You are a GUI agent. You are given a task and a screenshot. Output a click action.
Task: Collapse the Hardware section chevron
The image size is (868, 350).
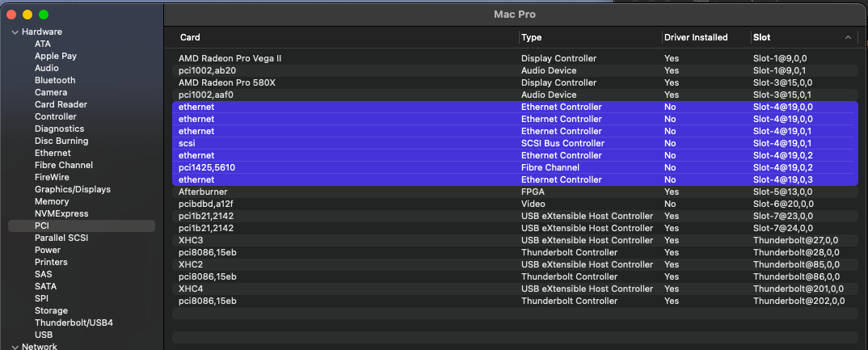(x=15, y=32)
